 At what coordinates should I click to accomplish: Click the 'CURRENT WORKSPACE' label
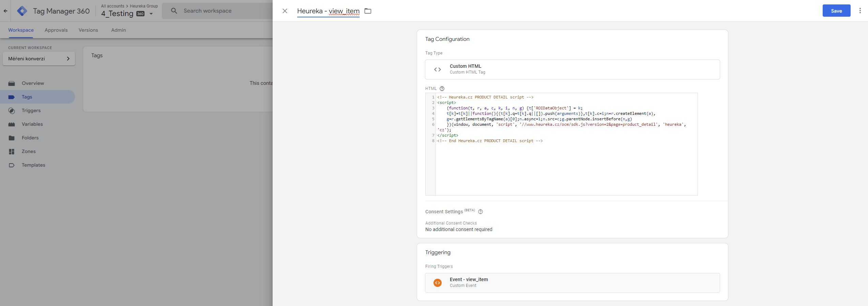(30, 48)
